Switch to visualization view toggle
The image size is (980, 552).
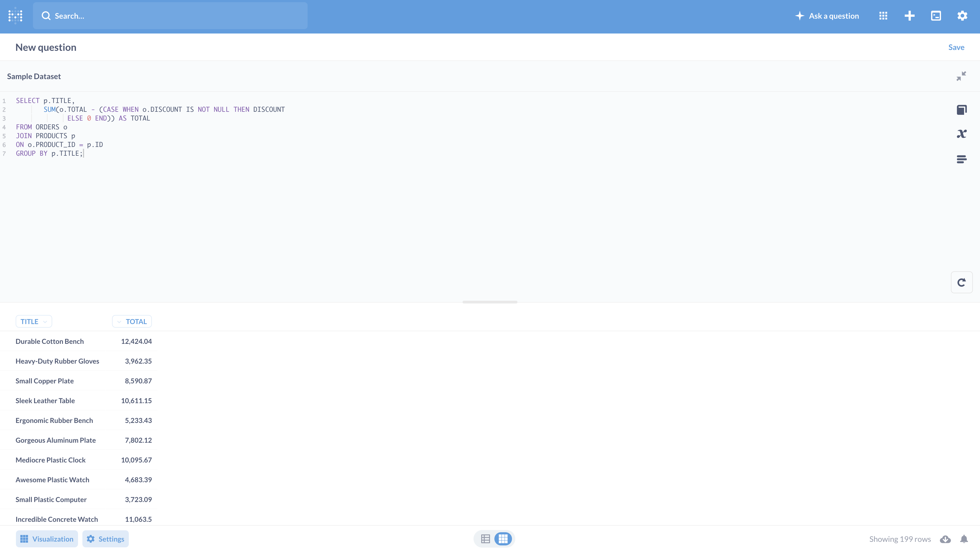click(503, 539)
